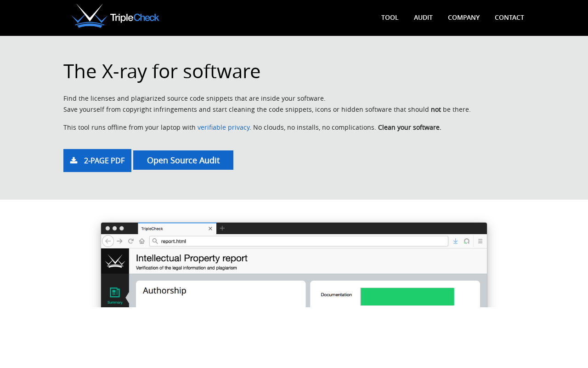Click the TripleCheck logo in the header
This screenshot has height=368, width=588.
(x=115, y=16)
